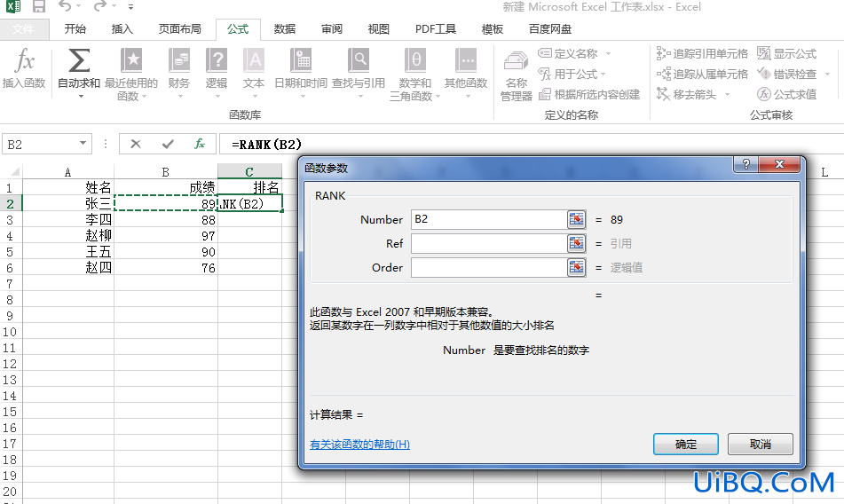Click the Undo arrow icon
The image size is (844, 504).
point(65,6)
